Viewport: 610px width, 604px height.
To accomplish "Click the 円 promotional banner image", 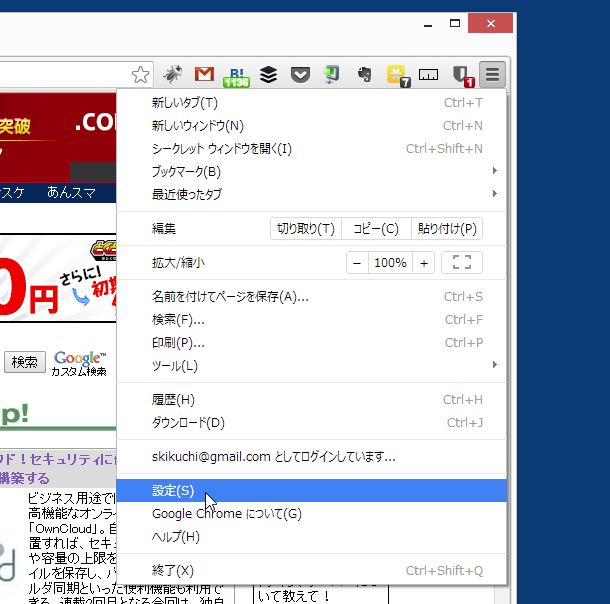I will coord(58,278).
